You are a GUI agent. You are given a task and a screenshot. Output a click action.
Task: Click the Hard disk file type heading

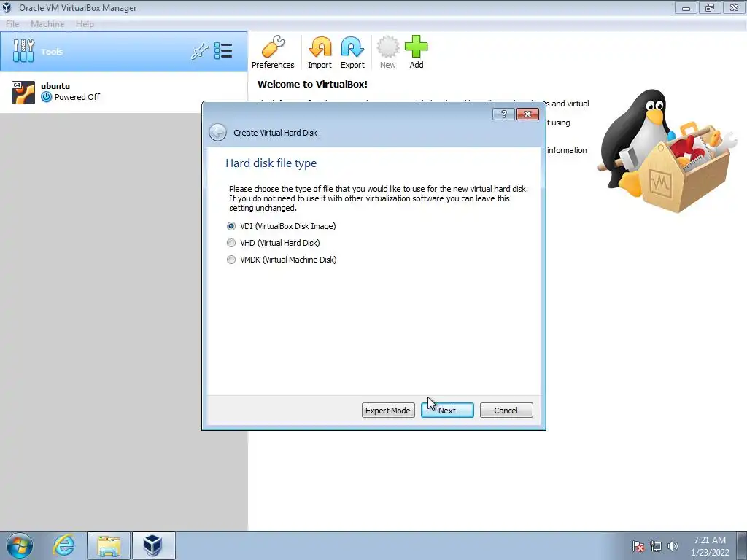(x=271, y=163)
